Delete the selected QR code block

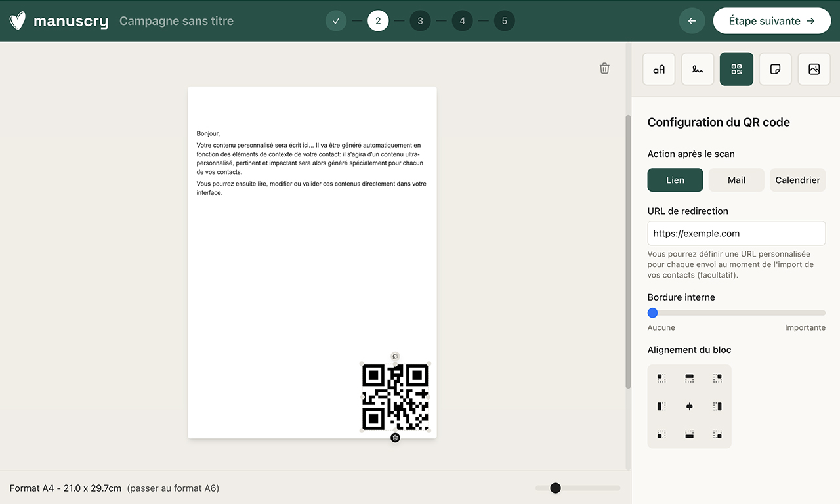point(395,437)
